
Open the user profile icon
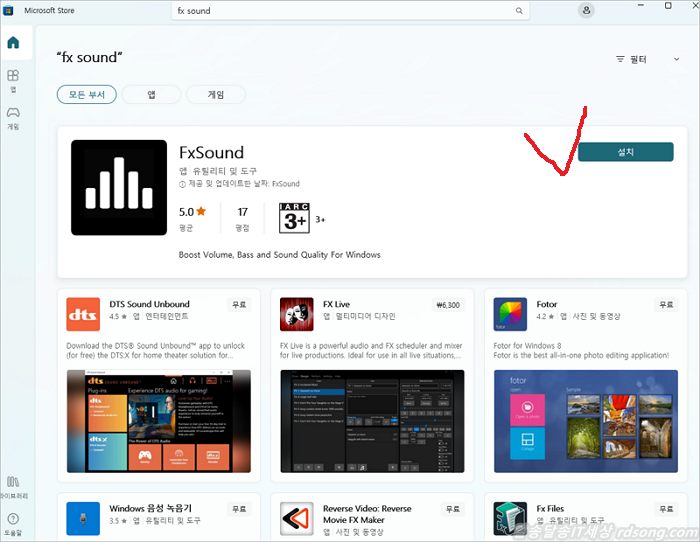pyautogui.click(x=585, y=10)
